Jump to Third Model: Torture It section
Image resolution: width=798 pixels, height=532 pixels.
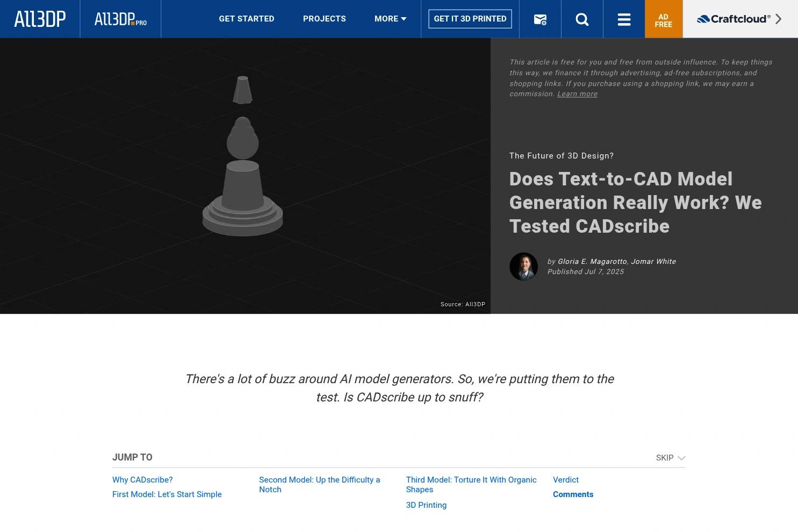point(471,485)
